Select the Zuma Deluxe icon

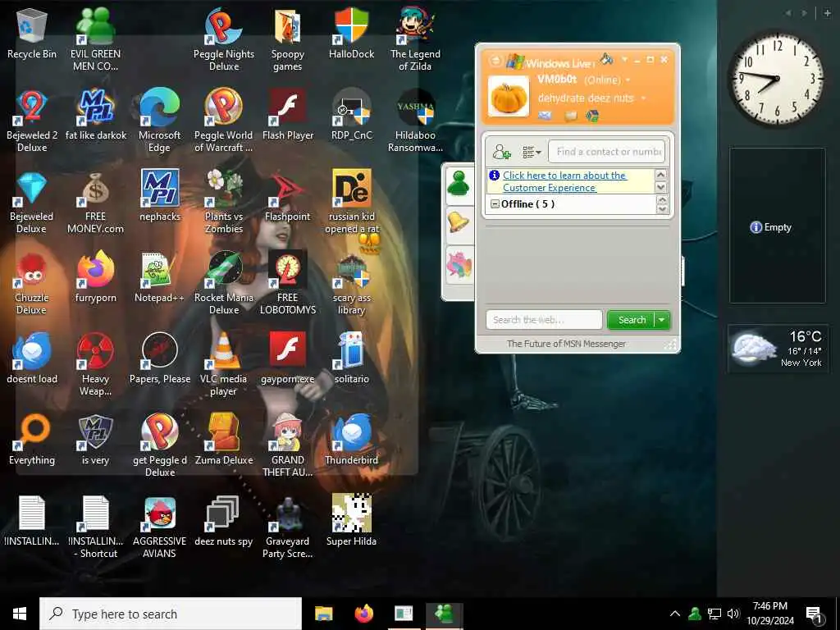click(x=224, y=440)
